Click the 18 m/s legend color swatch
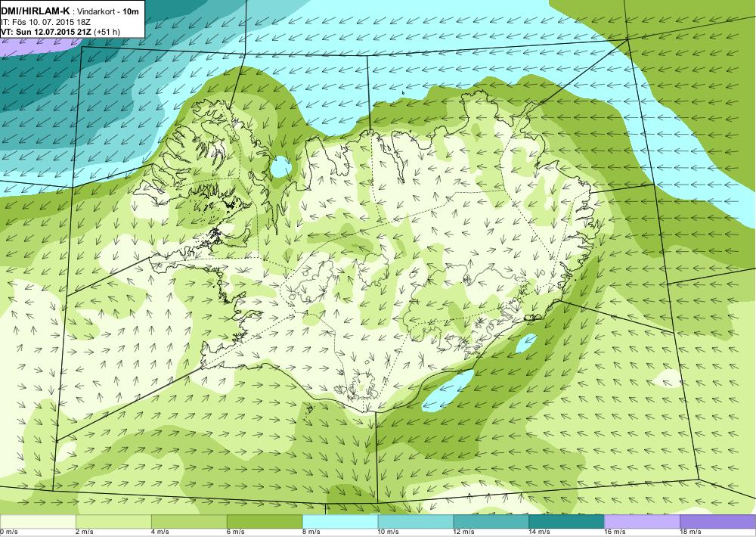Screen dimensions: 756x537 click(x=718, y=521)
